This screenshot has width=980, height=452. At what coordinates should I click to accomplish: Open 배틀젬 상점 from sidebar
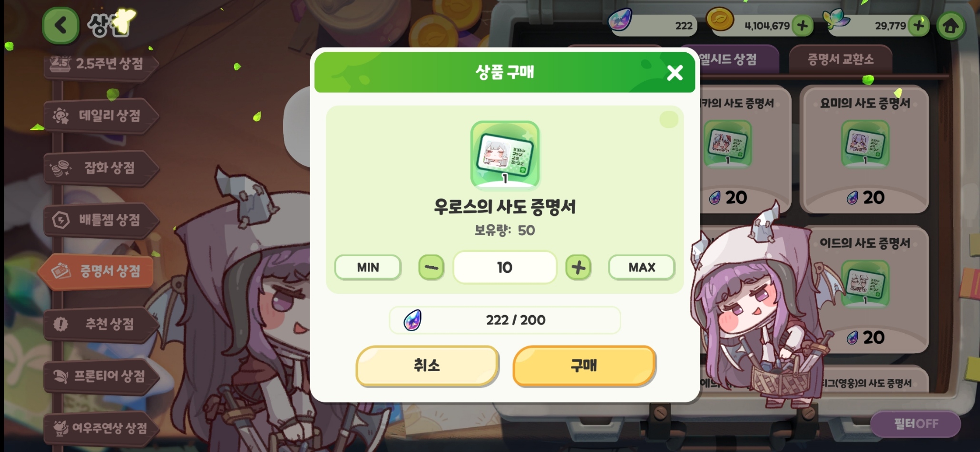[x=100, y=220]
